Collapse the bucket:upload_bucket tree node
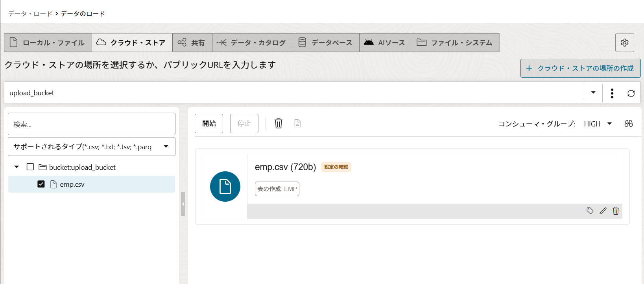Viewport: 644px width, 284px height. (17, 167)
